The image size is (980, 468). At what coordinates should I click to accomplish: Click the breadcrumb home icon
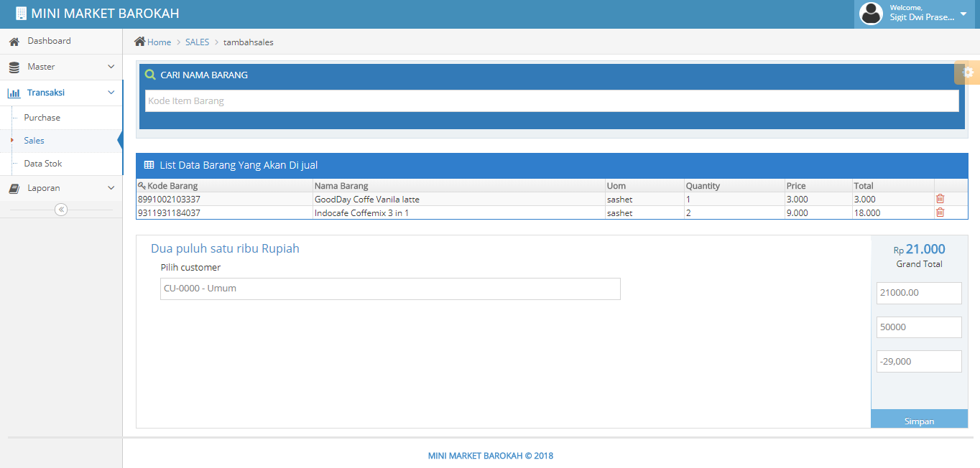pos(140,42)
